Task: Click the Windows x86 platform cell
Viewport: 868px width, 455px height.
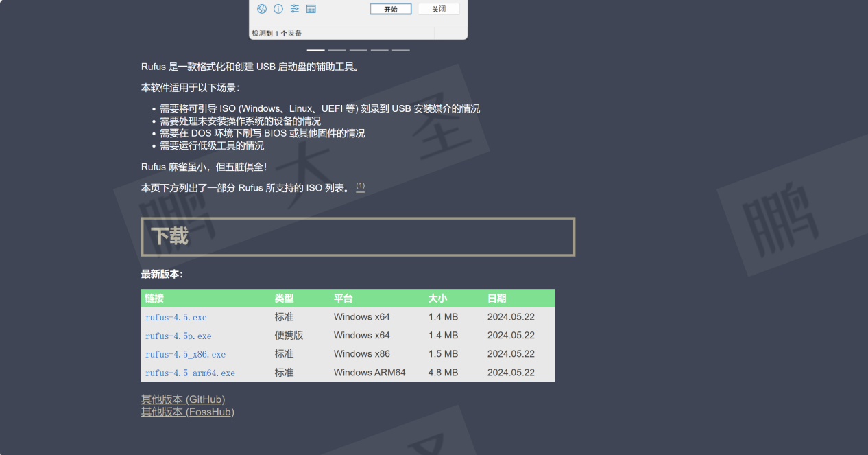Action: 362,354
